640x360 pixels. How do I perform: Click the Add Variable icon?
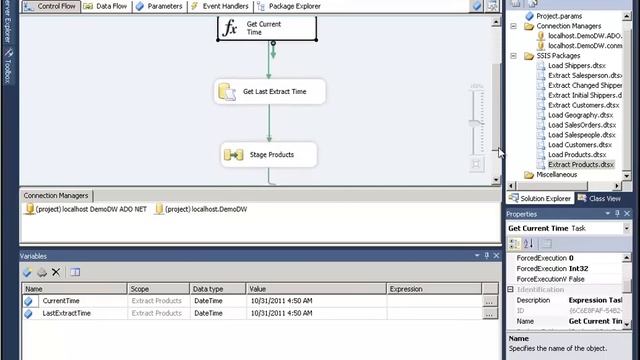pyautogui.click(x=27, y=272)
